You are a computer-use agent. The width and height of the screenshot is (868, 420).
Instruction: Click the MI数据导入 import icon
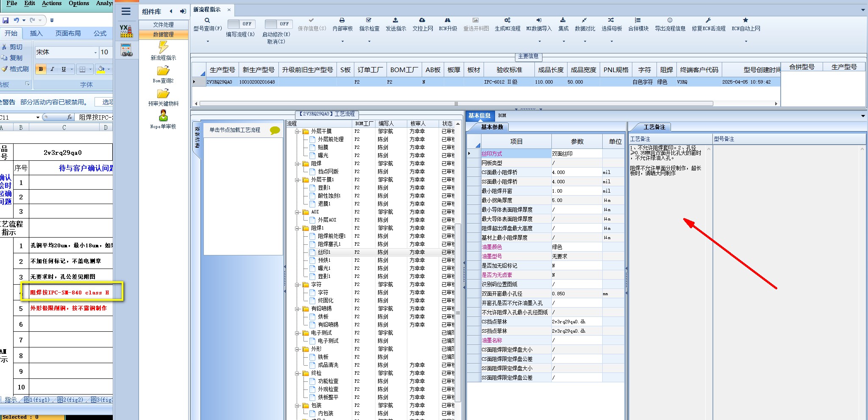pos(539,20)
